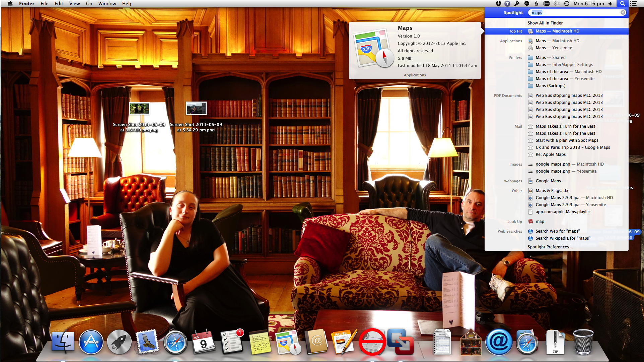Viewport: 644px width, 362px height.
Task: Open the Help menu
Action: coord(127,4)
